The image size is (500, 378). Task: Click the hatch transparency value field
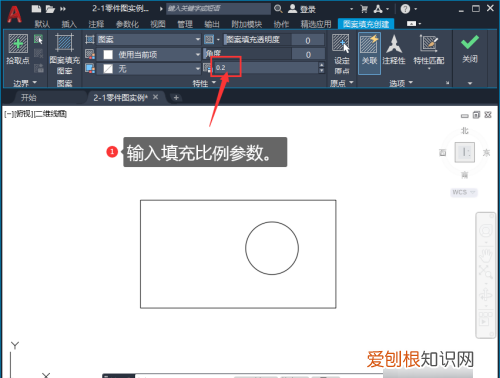(x=308, y=40)
